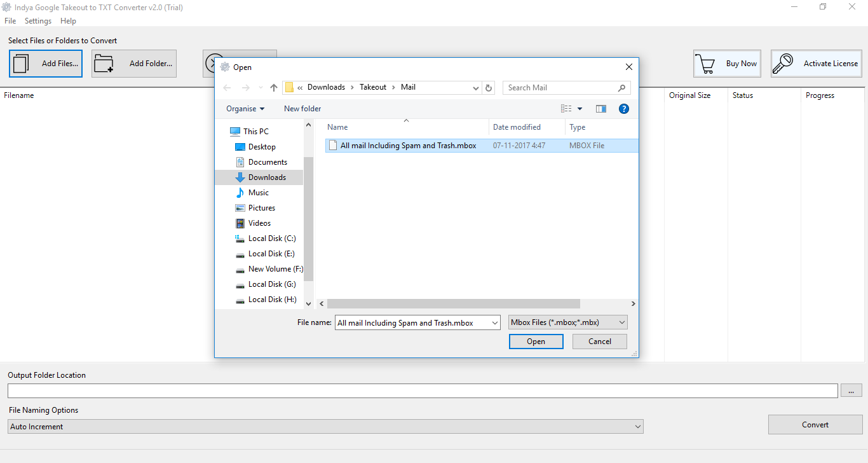Open the Help menu
This screenshot has width=868, height=463.
(68, 21)
